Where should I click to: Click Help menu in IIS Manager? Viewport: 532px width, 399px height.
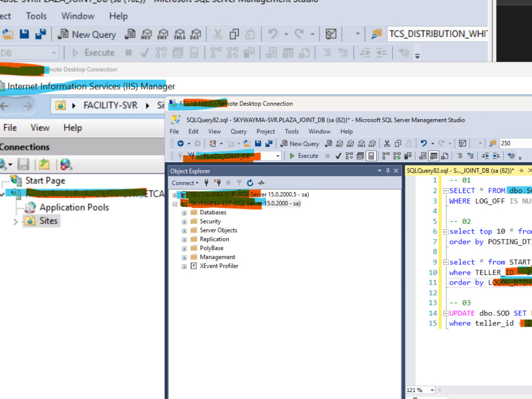pyautogui.click(x=72, y=128)
